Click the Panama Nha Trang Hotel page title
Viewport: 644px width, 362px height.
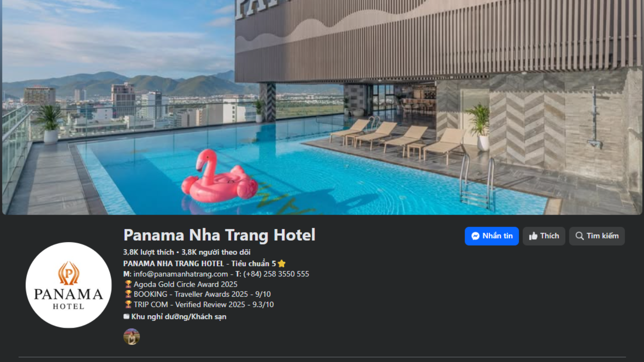point(219,235)
